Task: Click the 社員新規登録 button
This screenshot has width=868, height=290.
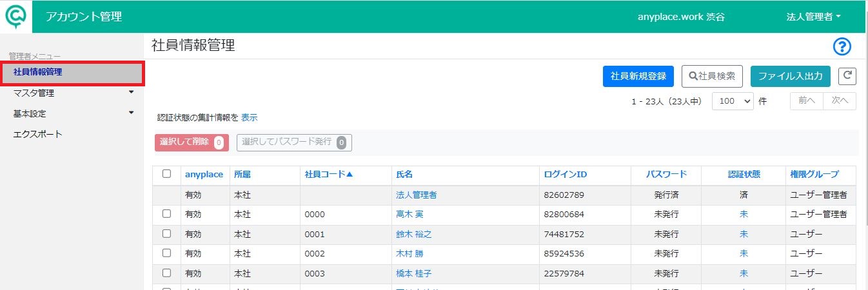Action: pos(638,76)
